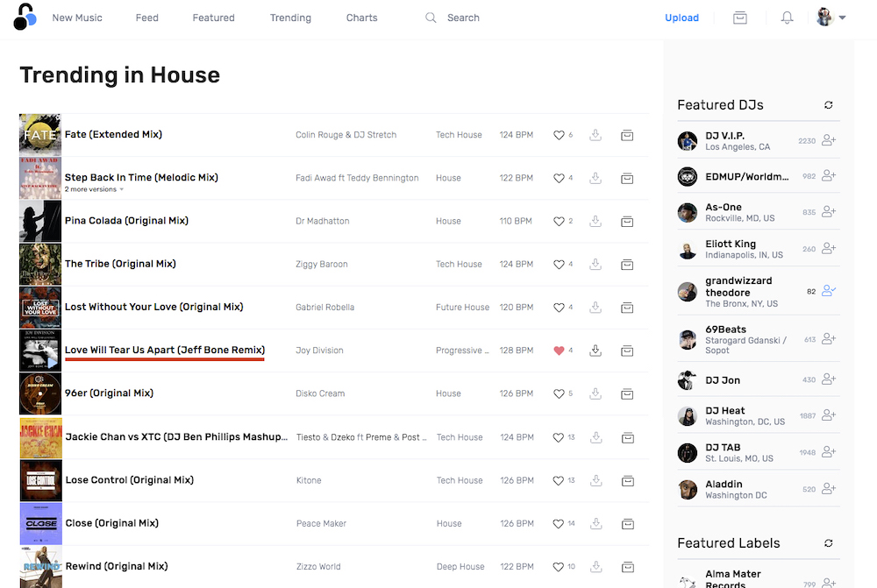Download Pina Colada (Original Mix)

(x=595, y=222)
